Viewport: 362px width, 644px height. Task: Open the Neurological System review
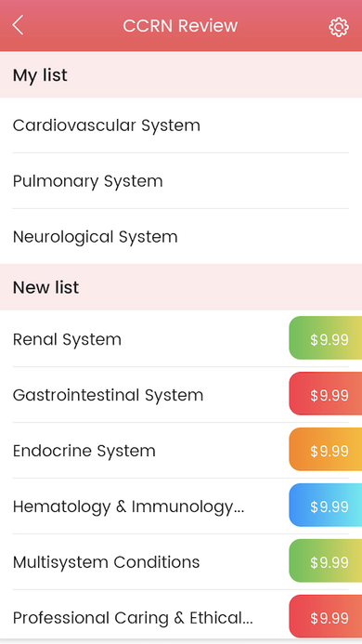pos(181,237)
